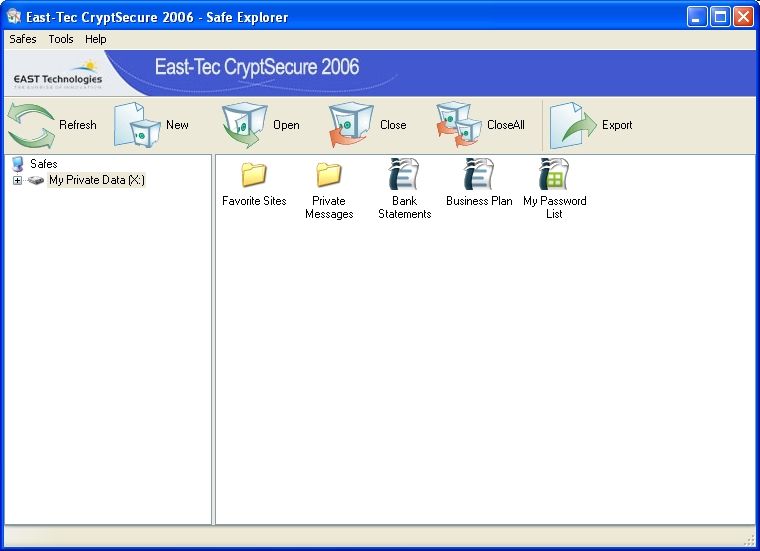Click the Refresh toolbar icon
The image size is (760, 551).
point(32,126)
